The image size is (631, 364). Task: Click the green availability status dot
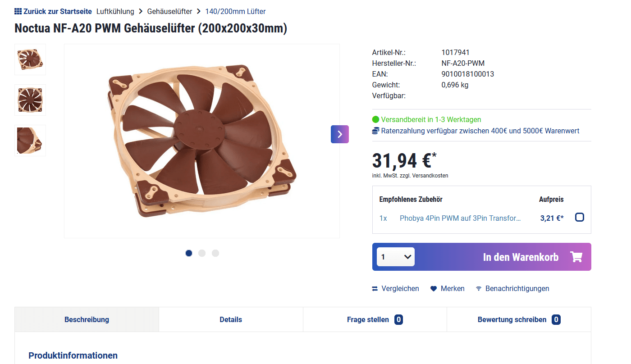(x=376, y=120)
